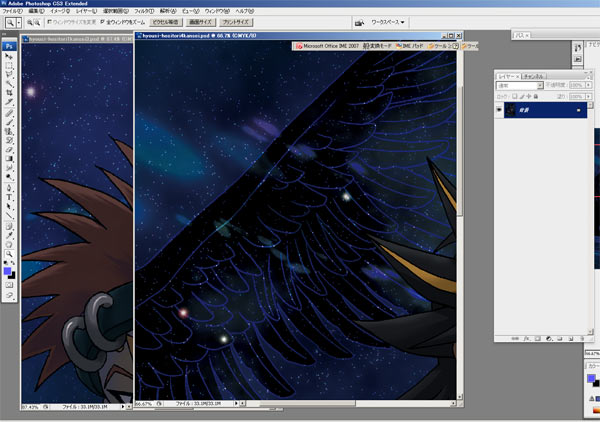Toggle lock image pixels in Layers panel

[x=522, y=96]
